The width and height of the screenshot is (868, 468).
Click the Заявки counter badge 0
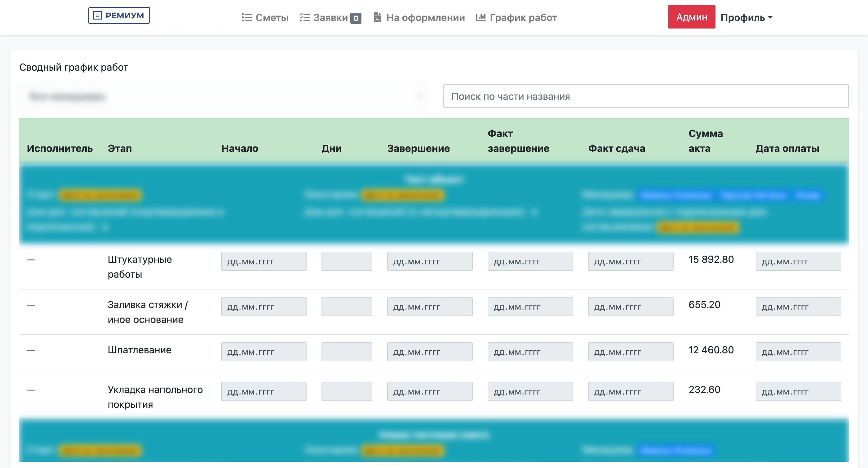(356, 18)
